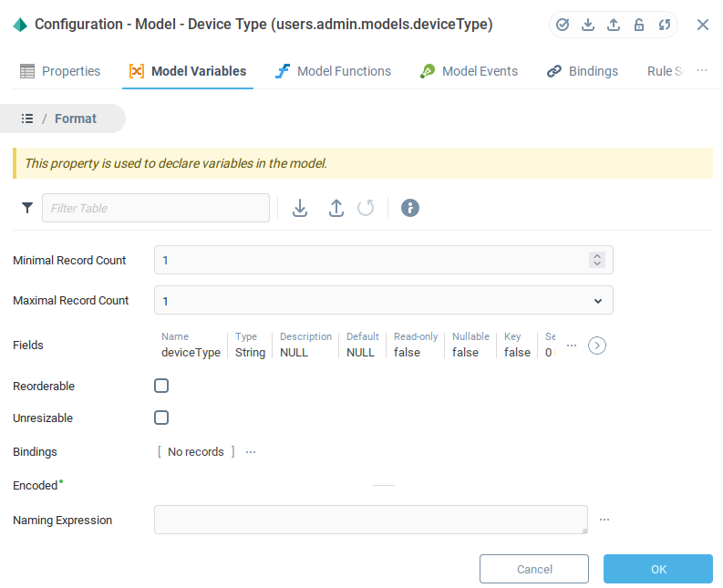Click the refresh arrows icon in header

665,25
